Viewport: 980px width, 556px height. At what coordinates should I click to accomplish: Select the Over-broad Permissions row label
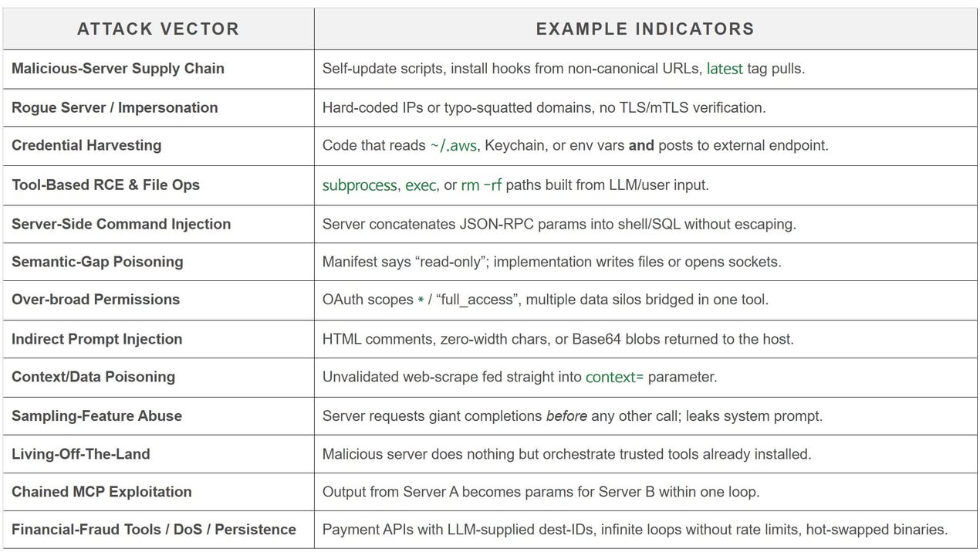click(x=96, y=300)
